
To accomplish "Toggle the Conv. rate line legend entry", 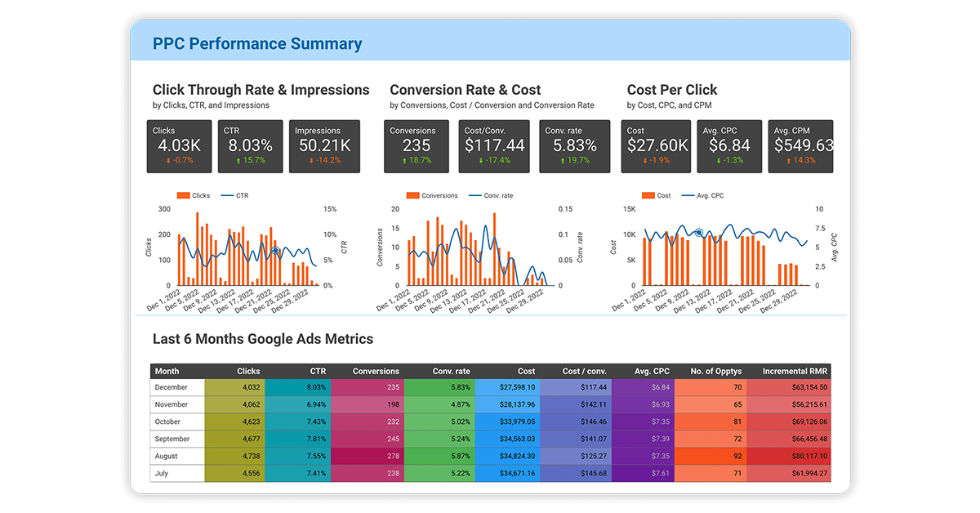I will pyautogui.click(x=499, y=195).
